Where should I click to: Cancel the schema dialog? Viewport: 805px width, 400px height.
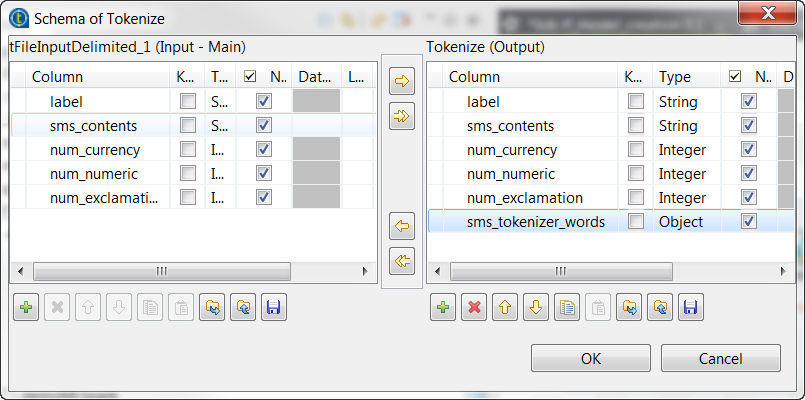[x=721, y=358]
